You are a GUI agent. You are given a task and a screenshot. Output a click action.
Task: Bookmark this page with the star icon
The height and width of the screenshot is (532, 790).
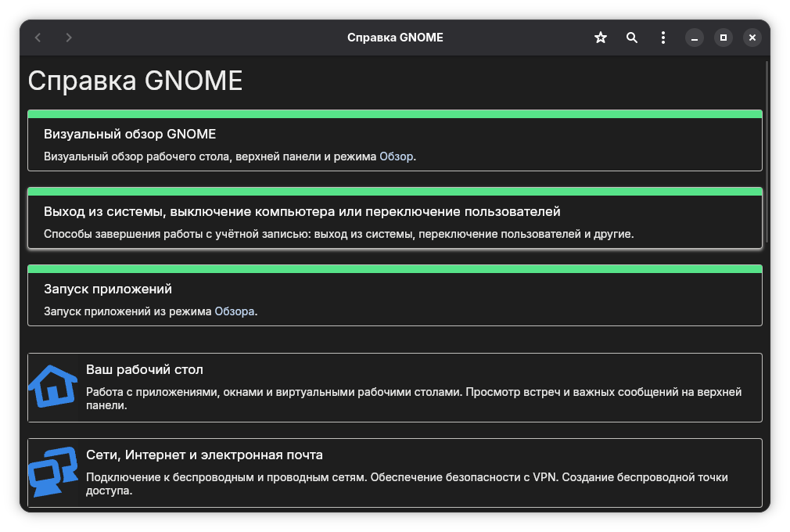(x=601, y=38)
